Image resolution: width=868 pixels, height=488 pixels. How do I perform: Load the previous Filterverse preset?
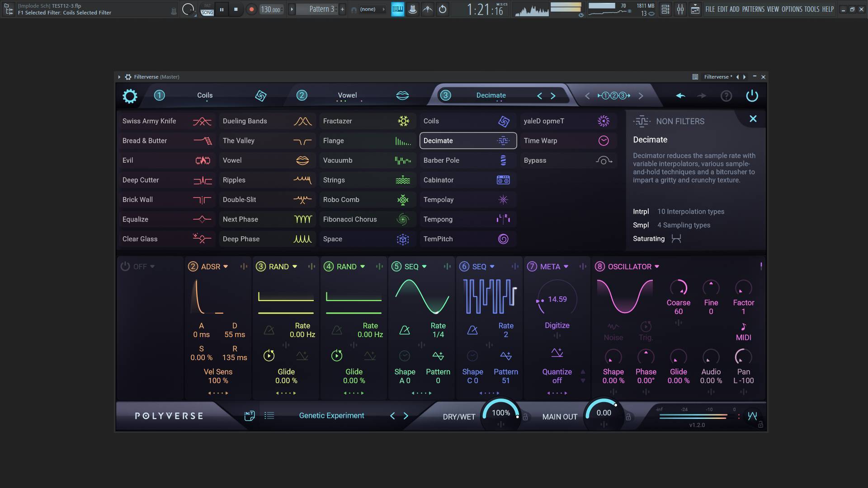(392, 416)
